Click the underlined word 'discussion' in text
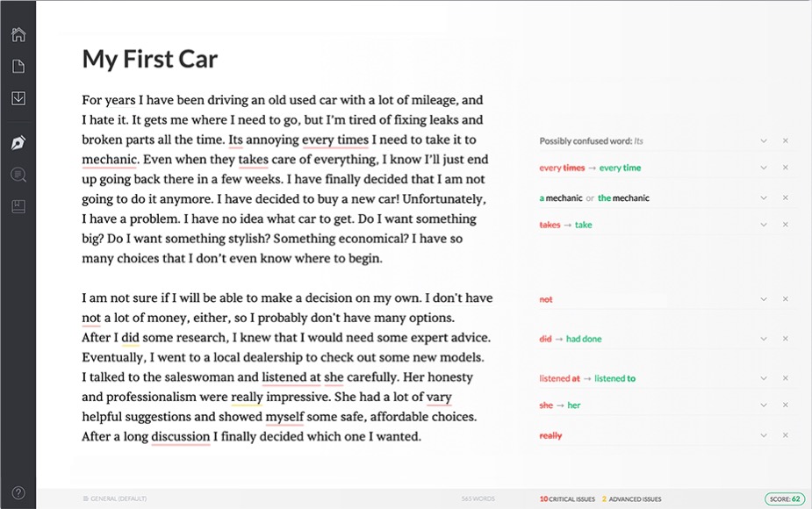The image size is (812, 509). tap(180, 437)
